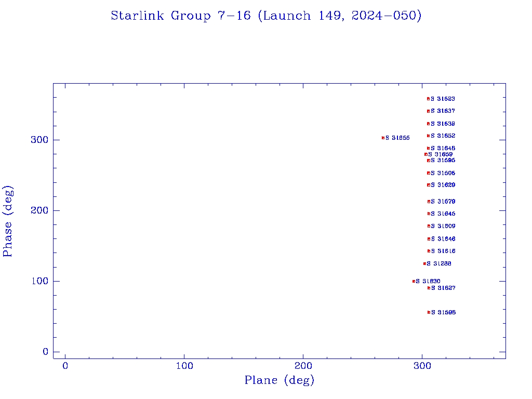532x399 pixels.
Task: Click the 'S 31623' satellite label
Action: (443, 99)
